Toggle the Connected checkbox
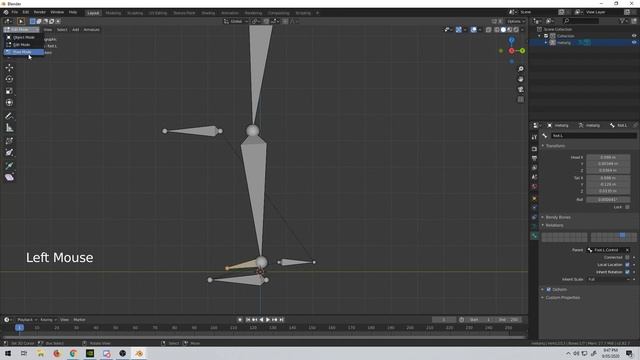This screenshot has width=640, height=360. click(x=627, y=257)
